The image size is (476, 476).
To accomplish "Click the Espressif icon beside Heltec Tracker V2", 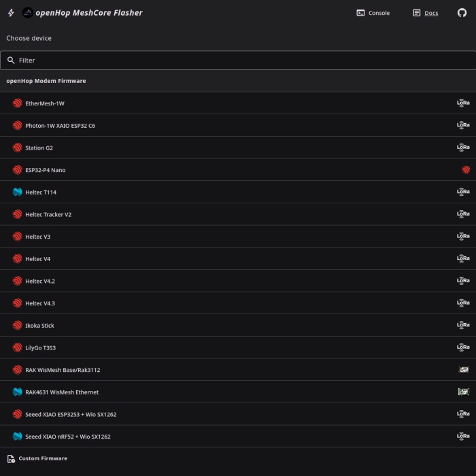I will [17, 214].
